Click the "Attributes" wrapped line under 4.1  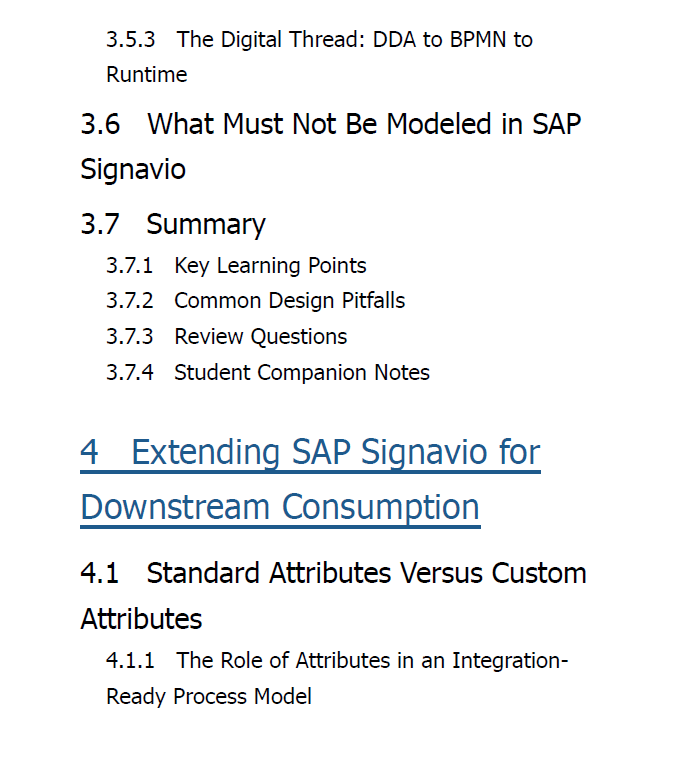point(141,619)
